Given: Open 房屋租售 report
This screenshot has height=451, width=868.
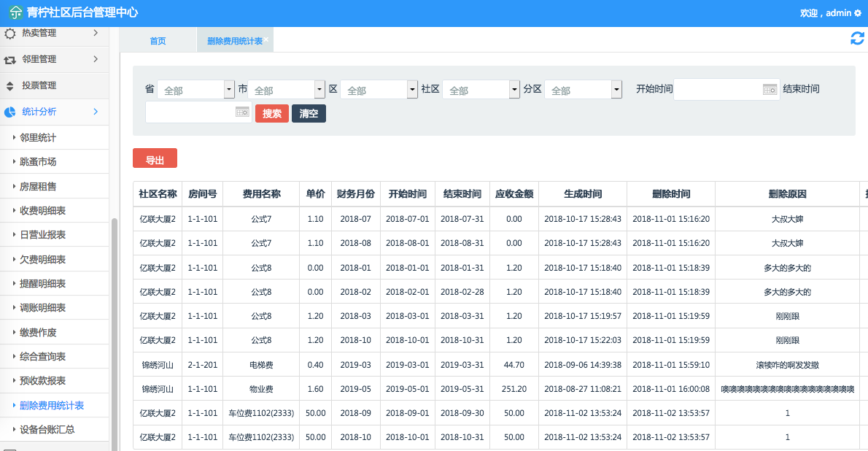Looking at the screenshot, I should [54, 186].
